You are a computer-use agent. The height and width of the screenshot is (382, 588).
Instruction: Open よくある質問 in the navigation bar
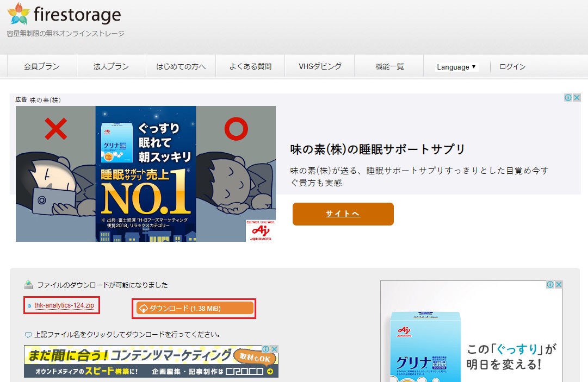pos(250,66)
